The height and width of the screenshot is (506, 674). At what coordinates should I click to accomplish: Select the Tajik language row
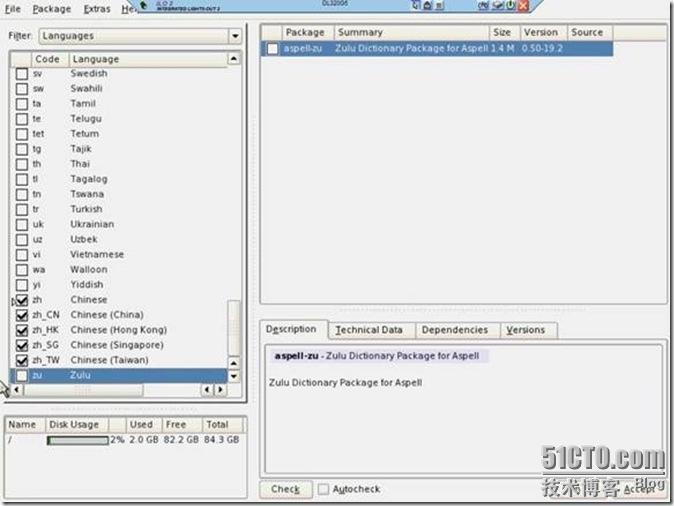(x=118, y=149)
